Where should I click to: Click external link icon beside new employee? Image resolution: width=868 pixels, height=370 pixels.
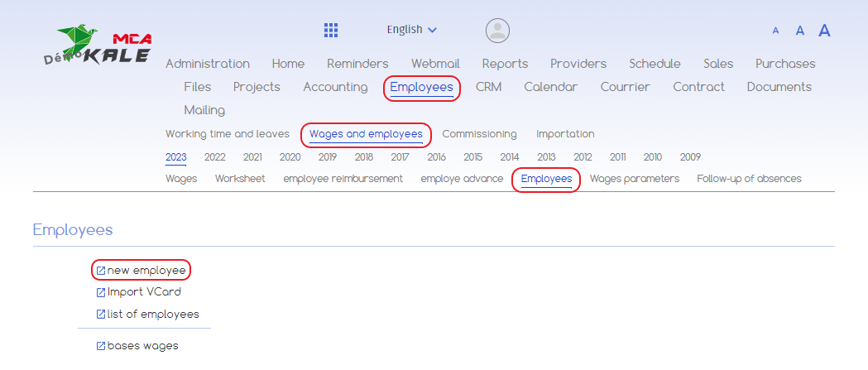(x=101, y=270)
